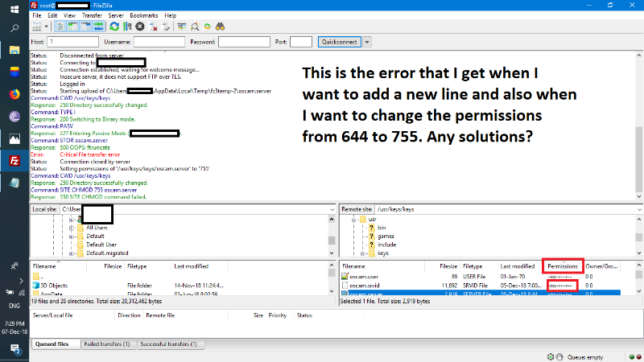Toggle transfer queue display
This screenshot has height=362, width=644.
point(98,27)
